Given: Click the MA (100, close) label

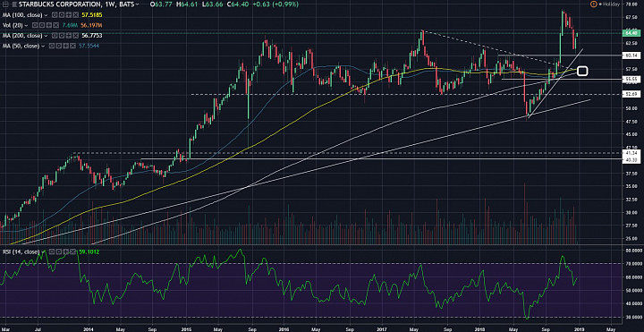Looking at the screenshot, I should (x=22, y=15).
